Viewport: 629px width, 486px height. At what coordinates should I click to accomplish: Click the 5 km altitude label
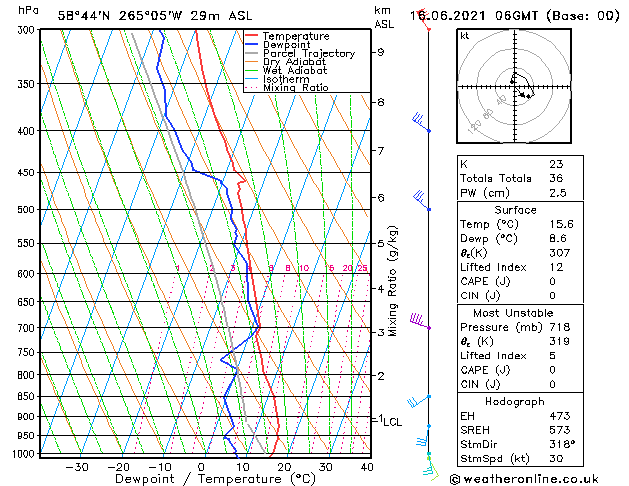click(x=381, y=243)
